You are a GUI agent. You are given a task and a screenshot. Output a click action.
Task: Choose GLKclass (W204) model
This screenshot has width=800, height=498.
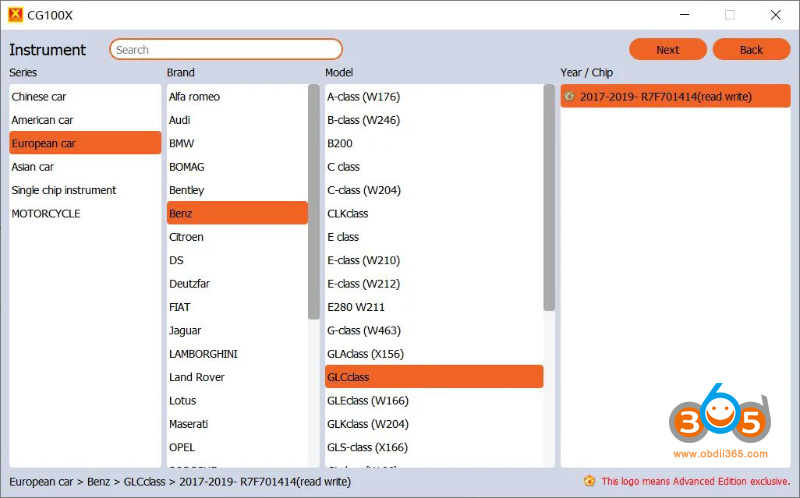434,424
